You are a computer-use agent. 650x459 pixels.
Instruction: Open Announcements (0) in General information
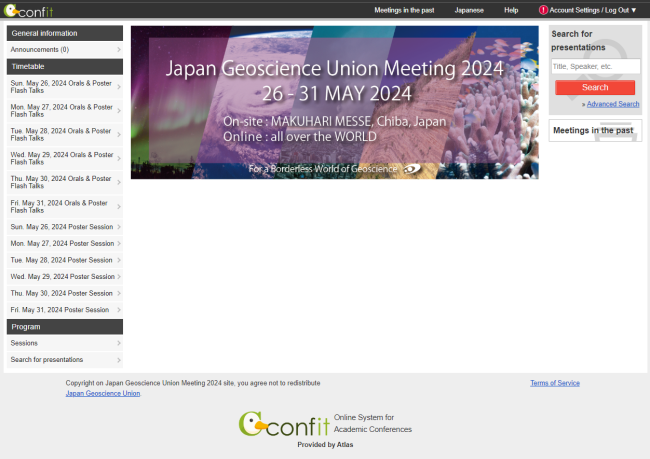click(65, 49)
